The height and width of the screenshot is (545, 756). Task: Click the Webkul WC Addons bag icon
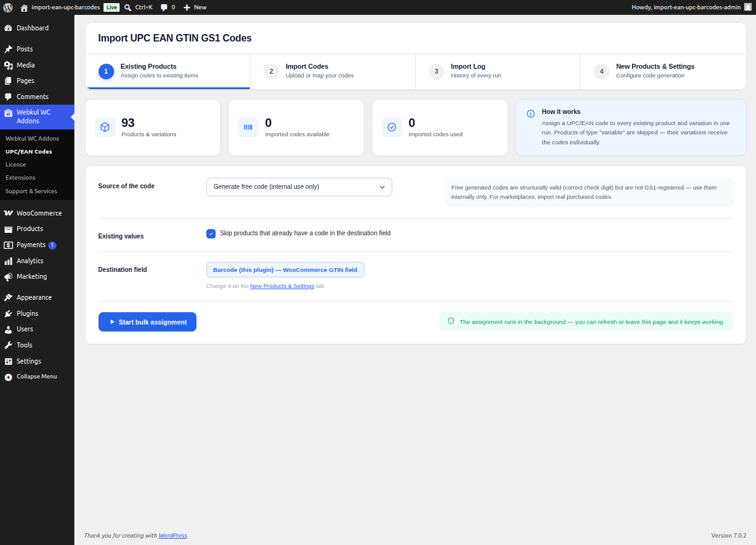8,113
